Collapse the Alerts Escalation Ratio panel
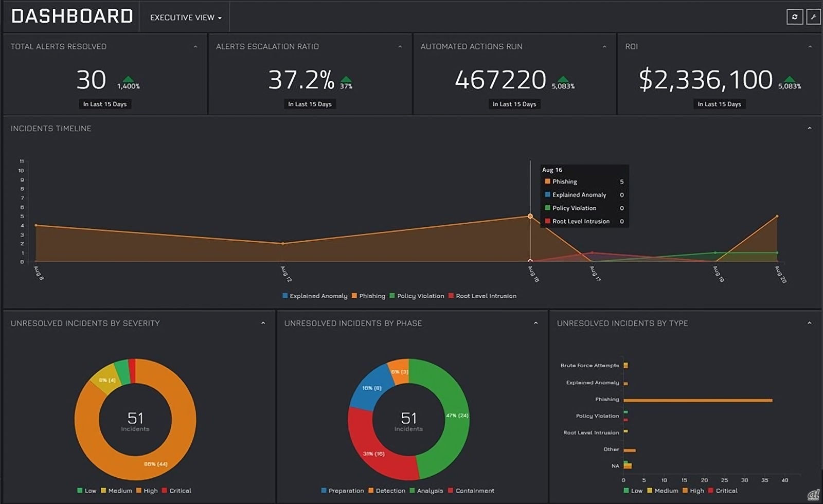 pos(400,47)
